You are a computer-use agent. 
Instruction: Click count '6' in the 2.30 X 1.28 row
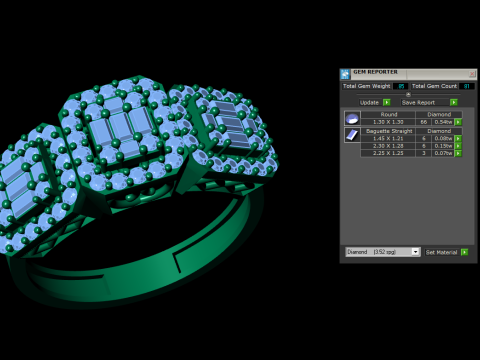click(424, 146)
